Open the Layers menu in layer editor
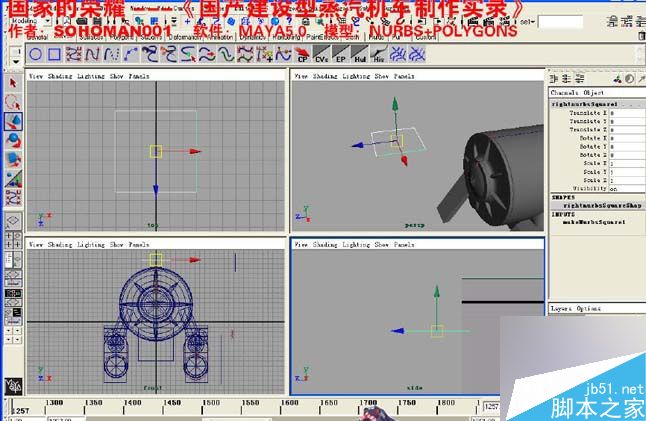 (561, 308)
